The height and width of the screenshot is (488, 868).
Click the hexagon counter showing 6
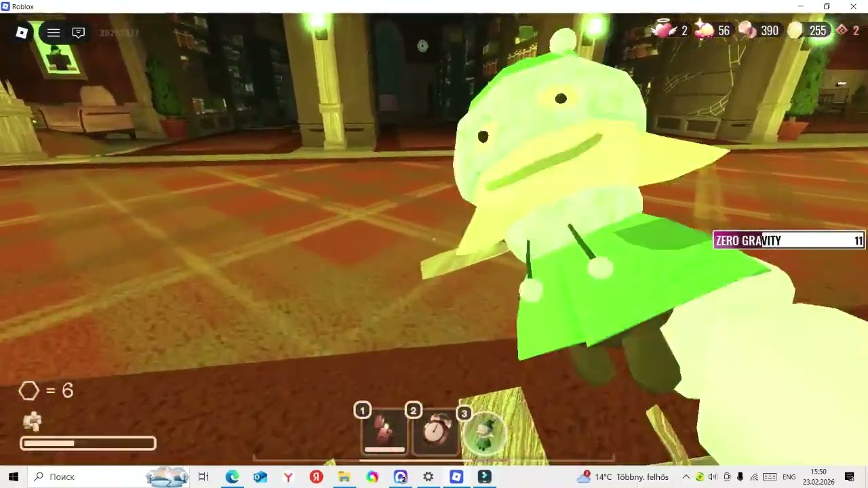pos(46,390)
